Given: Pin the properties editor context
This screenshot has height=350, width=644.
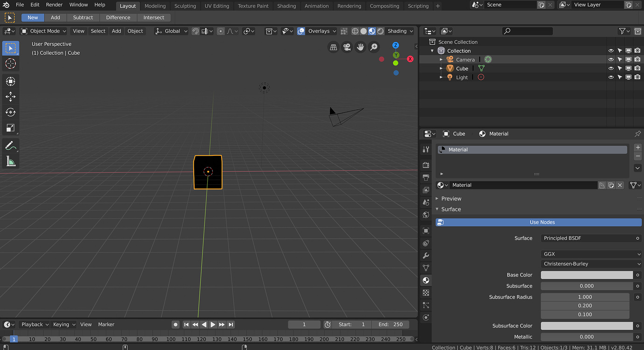Looking at the screenshot, I should [637, 133].
